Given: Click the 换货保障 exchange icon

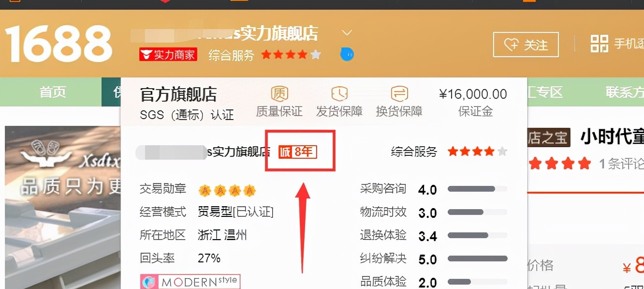Looking at the screenshot, I should pos(399,93).
